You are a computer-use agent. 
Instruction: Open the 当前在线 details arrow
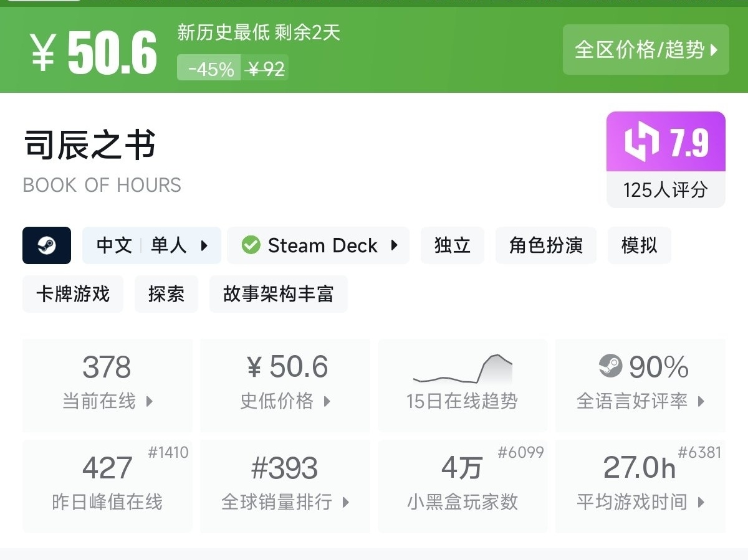(x=150, y=401)
